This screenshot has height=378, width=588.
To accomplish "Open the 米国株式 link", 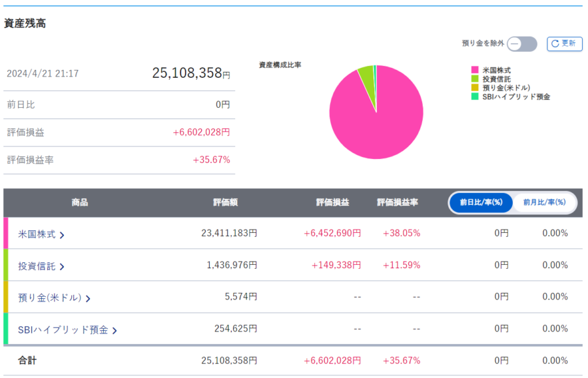I will [x=37, y=233].
